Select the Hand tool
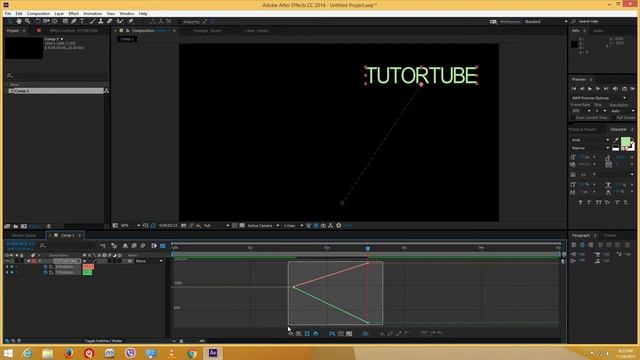Screen dimensions: 640x360 [x=19, y=21]
